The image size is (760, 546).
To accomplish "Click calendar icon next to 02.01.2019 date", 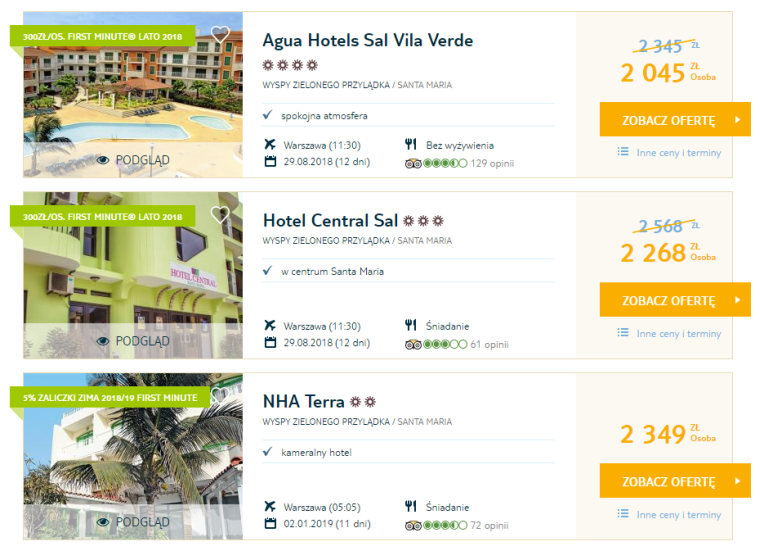I will [270, 523].
